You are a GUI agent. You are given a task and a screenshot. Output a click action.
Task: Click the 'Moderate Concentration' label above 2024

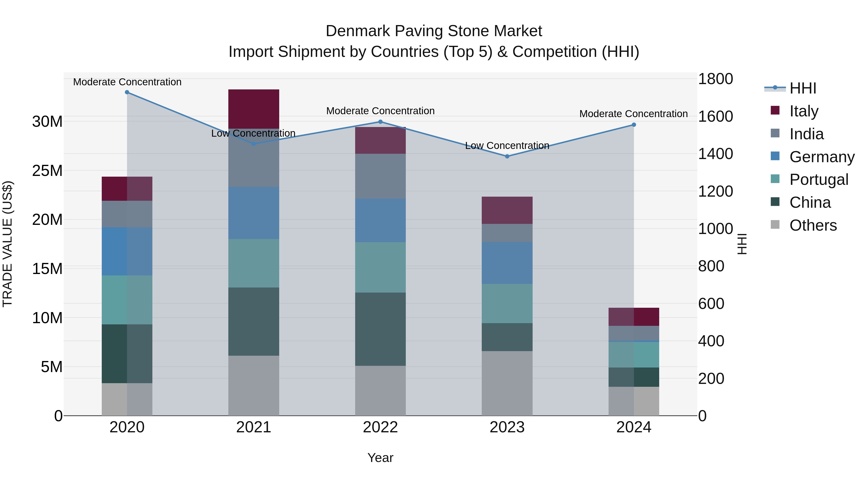point(634,114)
